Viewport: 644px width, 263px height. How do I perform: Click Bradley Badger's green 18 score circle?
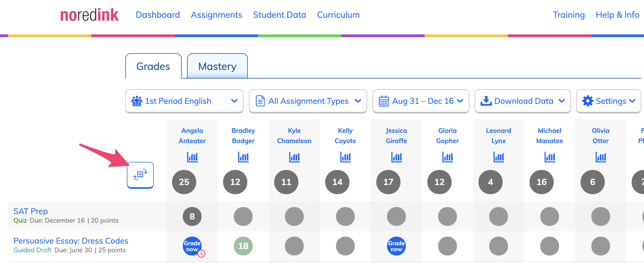point(243,246)
